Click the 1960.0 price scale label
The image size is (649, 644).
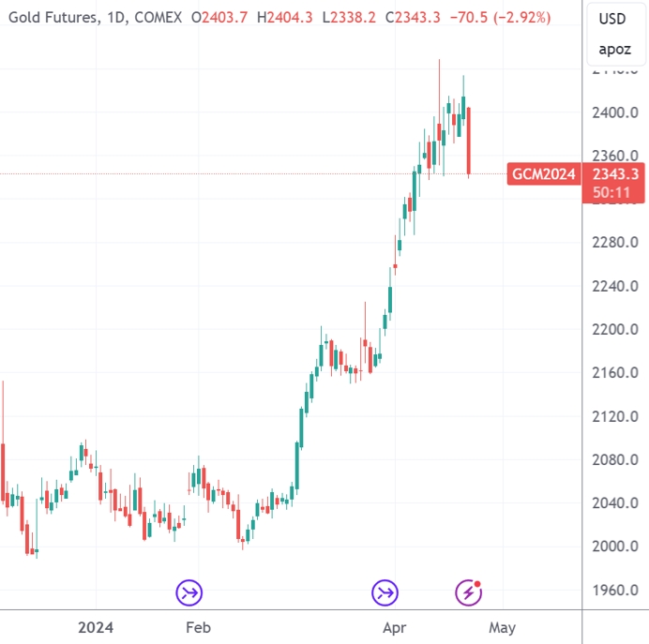(x=615, y=590)
